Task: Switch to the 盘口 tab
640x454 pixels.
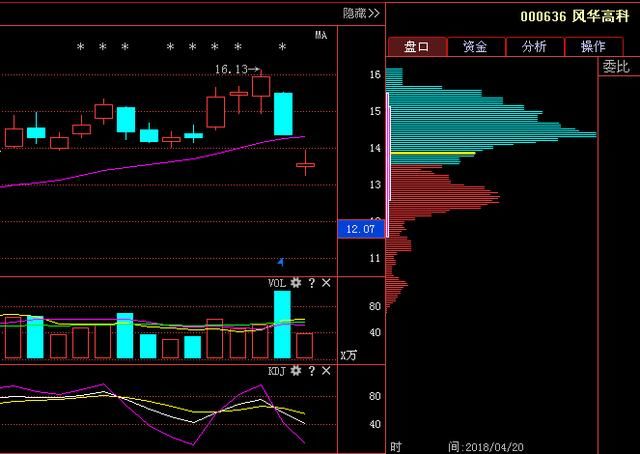Action: click(415, 47)
